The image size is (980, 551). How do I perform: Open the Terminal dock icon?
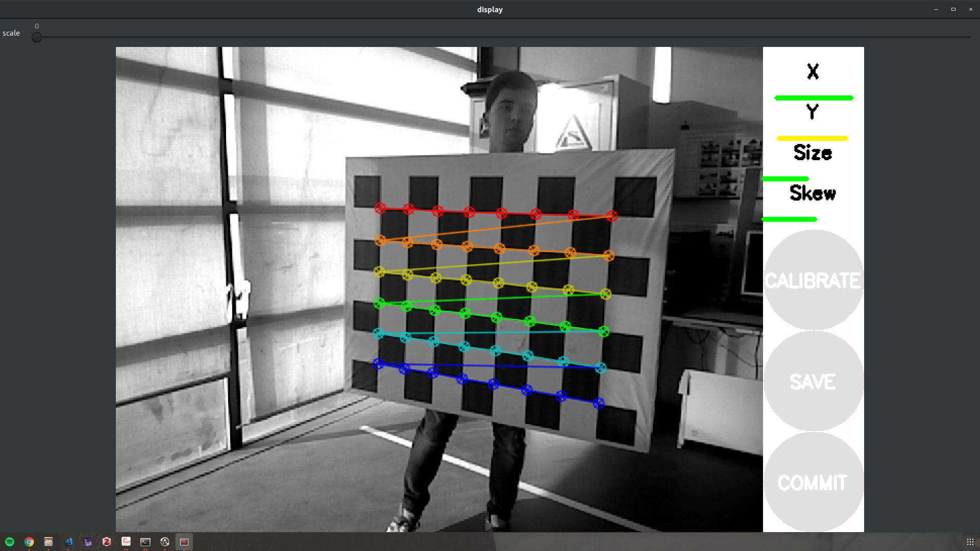(145, 542)
